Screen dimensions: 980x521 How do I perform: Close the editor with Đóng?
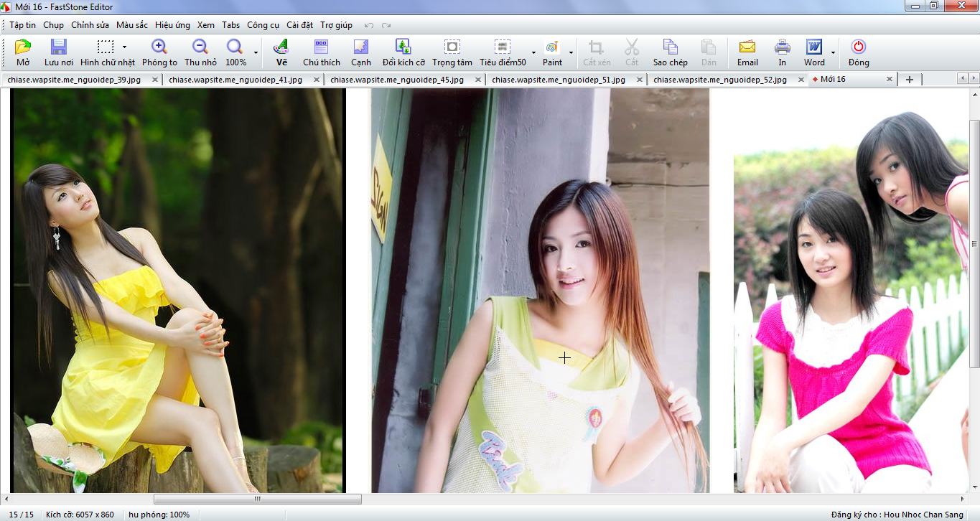[859, 54]
